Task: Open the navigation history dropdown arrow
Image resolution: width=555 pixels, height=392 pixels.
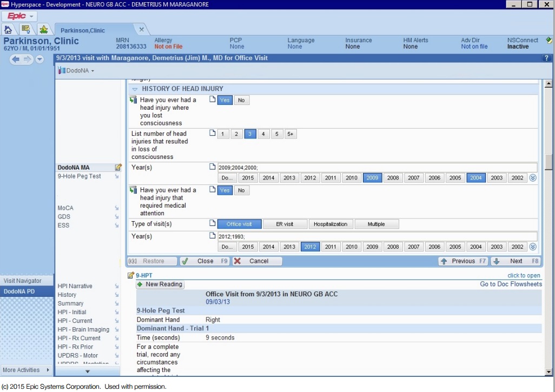Action: click(x=39, y=59)
